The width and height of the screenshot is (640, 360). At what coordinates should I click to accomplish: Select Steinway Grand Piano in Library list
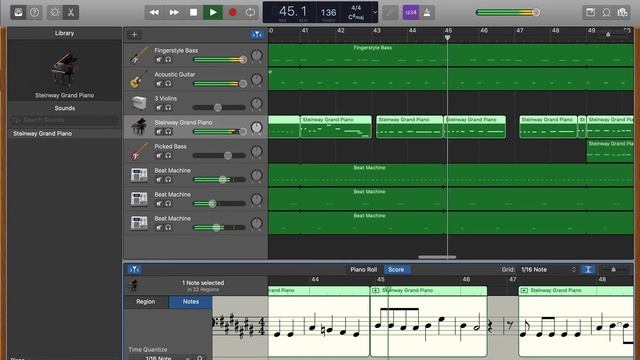(64, 133)
